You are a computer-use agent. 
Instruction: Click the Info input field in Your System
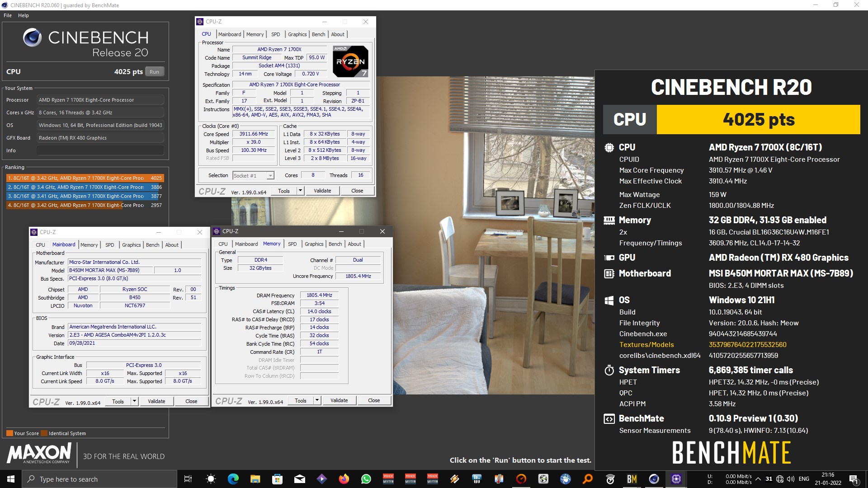(100, 150)
